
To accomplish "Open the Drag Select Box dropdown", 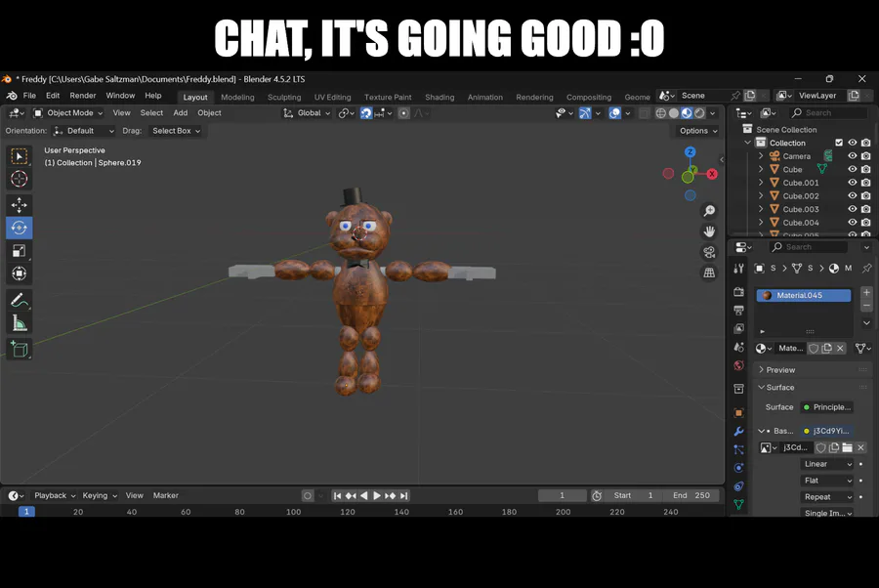I will (x=176, y=131).
